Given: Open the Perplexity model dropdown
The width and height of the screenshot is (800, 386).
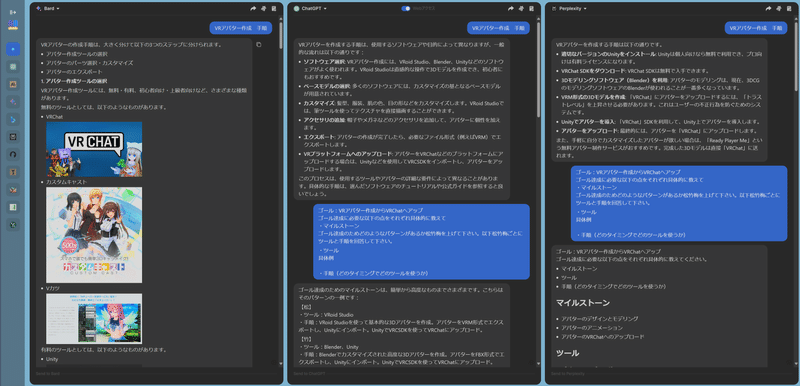Looking at the screenshot, I should pyautogui.click(x=569, y=9).
